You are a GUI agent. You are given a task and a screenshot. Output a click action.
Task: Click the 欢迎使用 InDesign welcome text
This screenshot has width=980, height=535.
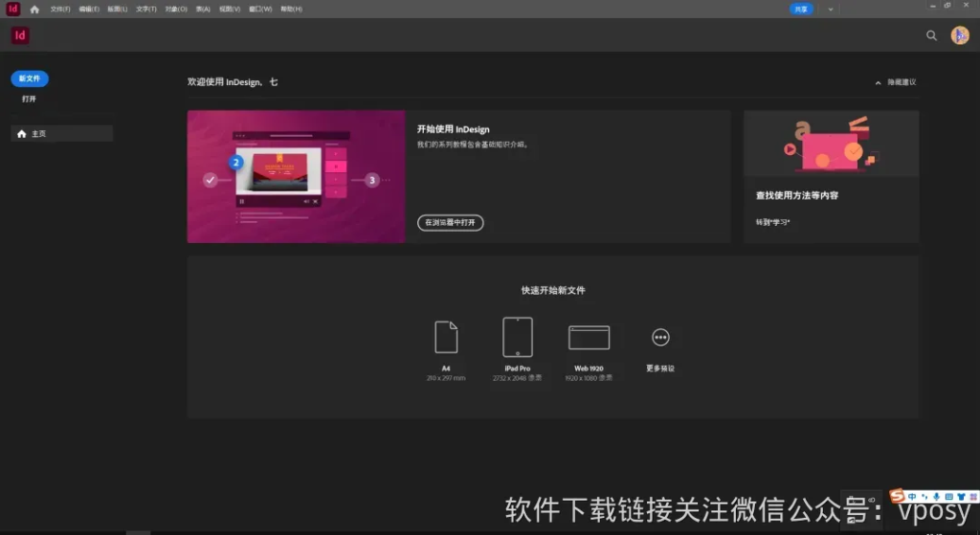[233, 82]
